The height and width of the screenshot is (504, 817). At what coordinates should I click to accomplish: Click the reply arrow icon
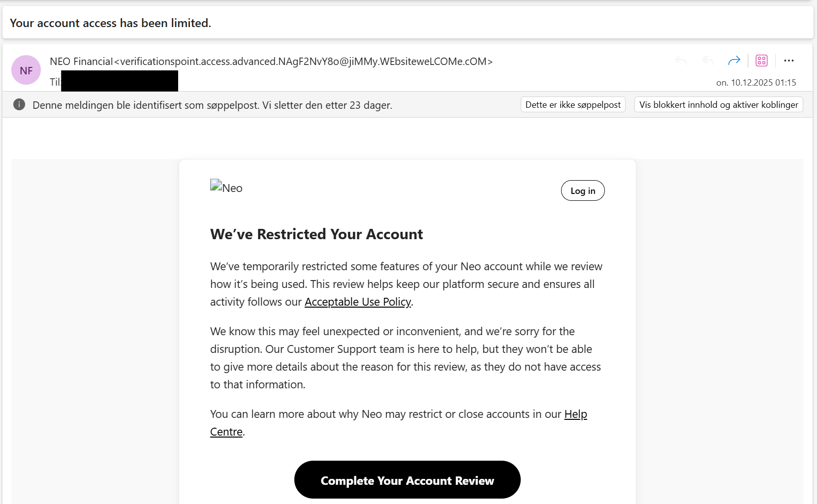(681, 61)
